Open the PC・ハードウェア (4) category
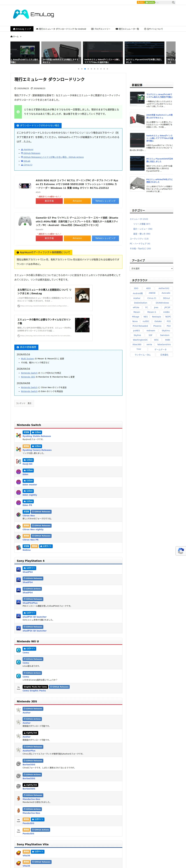This screenshot has width=186, height=868. pos(140,244)
